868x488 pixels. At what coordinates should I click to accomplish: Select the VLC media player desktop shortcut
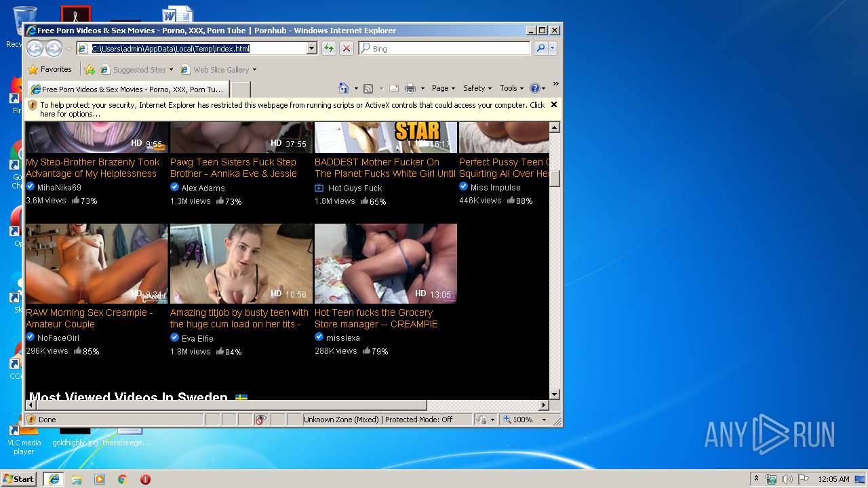click(24, 441)
